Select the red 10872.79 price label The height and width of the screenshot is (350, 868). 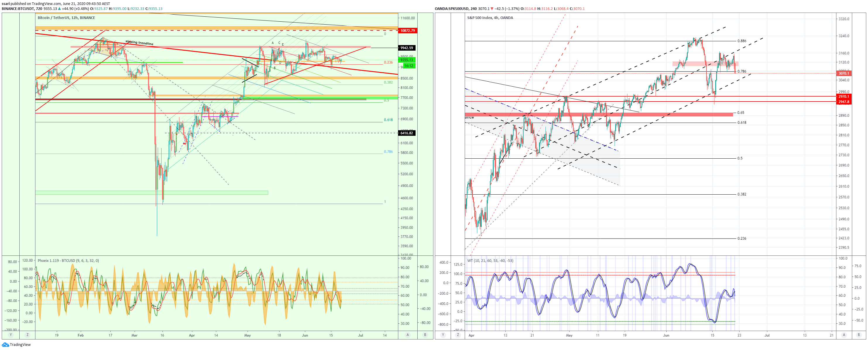pos(407,31)
